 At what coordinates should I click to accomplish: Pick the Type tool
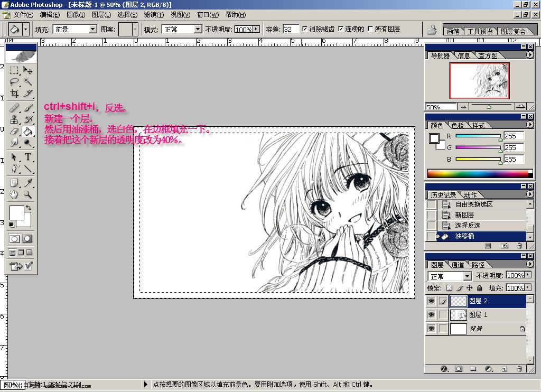point(27,157)
